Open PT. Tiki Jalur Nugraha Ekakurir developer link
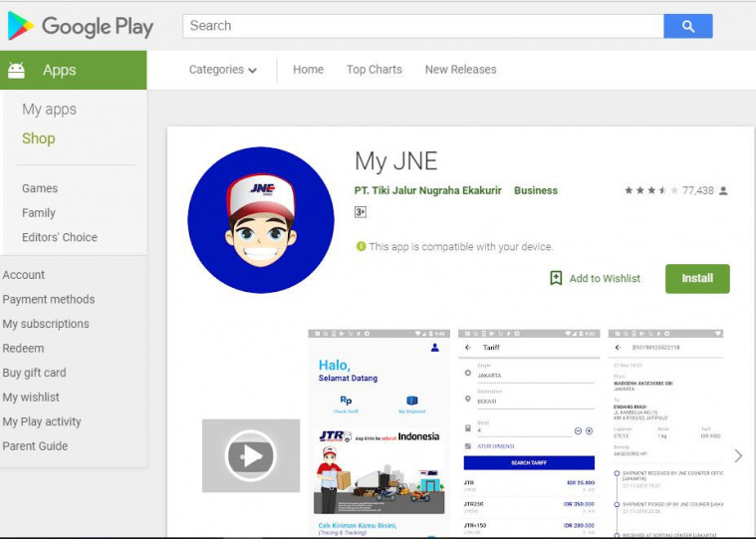The height and width of the screenshot is (539, 756). (429, 190)
